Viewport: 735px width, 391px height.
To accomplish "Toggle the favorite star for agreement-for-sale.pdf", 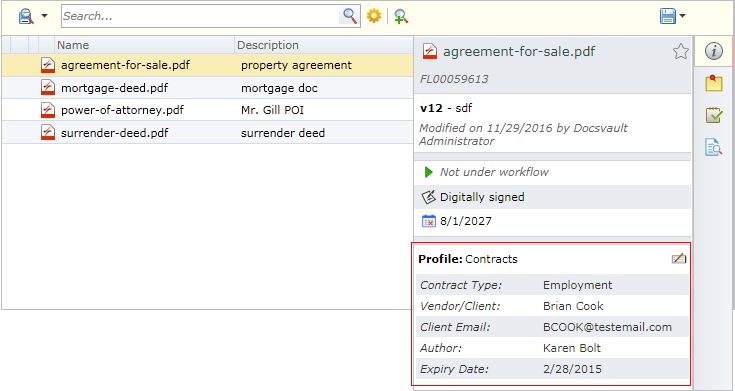I will [x=681, y=51].
